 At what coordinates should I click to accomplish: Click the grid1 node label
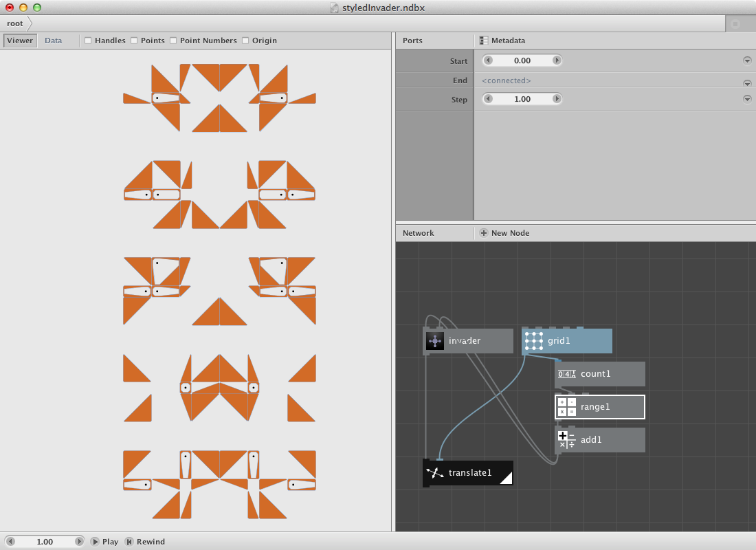click(559, 340)
